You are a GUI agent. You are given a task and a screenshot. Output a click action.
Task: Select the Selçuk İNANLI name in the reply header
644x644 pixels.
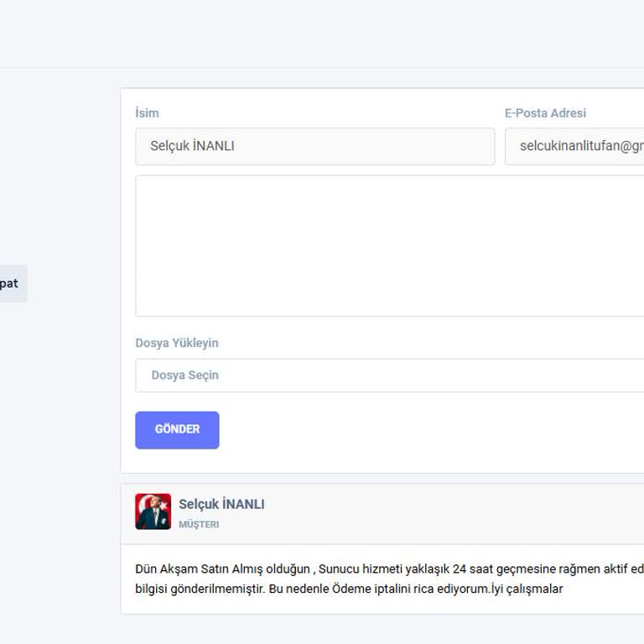221,504
